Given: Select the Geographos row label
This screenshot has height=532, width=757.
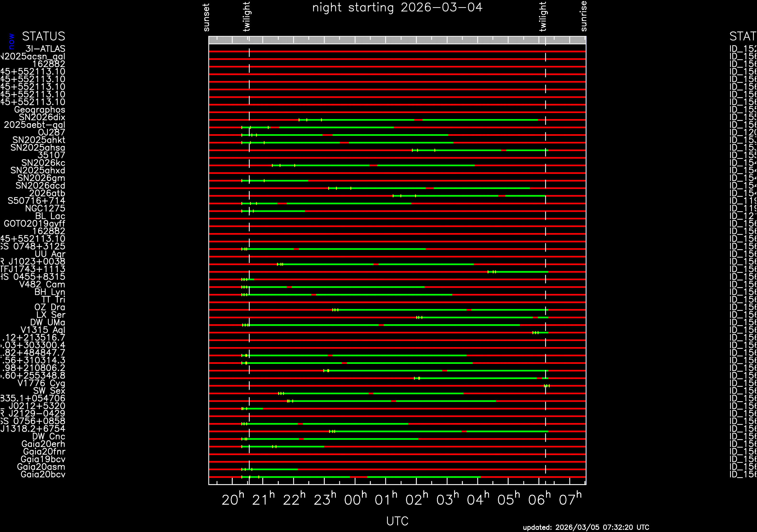Looking at the screenshot, I should click(x=40, y=110).
